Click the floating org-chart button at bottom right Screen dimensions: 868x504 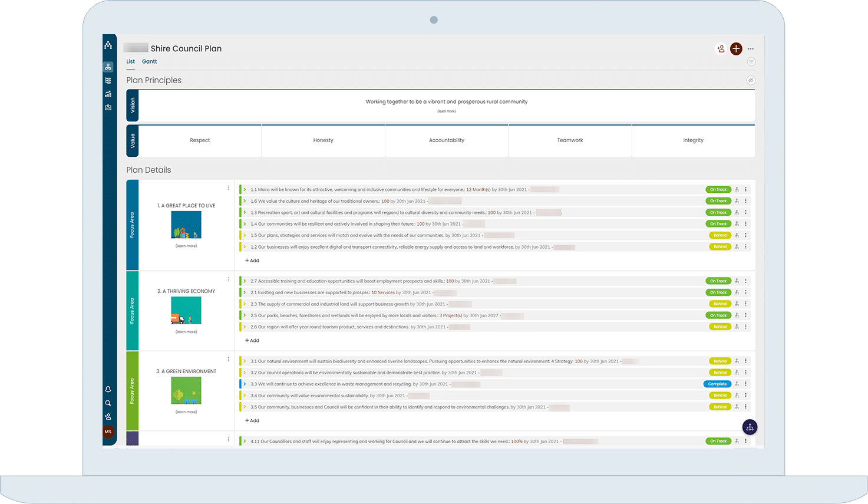pos(750,426)
